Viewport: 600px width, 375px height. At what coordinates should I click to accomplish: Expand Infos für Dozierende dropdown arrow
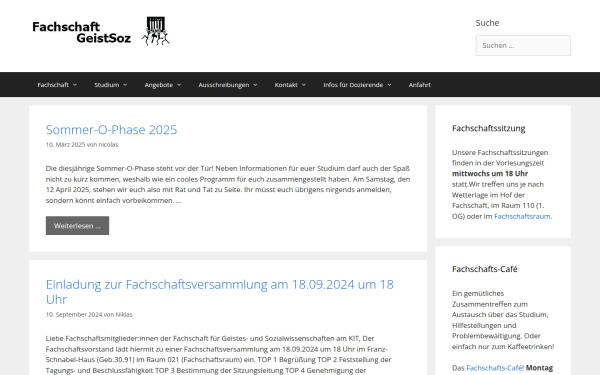pyautogui.click(x=389, y=85)
